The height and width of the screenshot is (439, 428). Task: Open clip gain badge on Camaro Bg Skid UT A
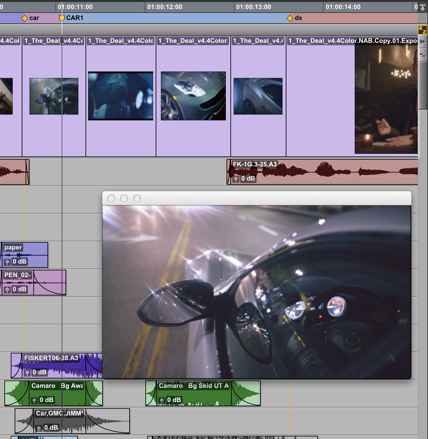[x=170, y=399]
